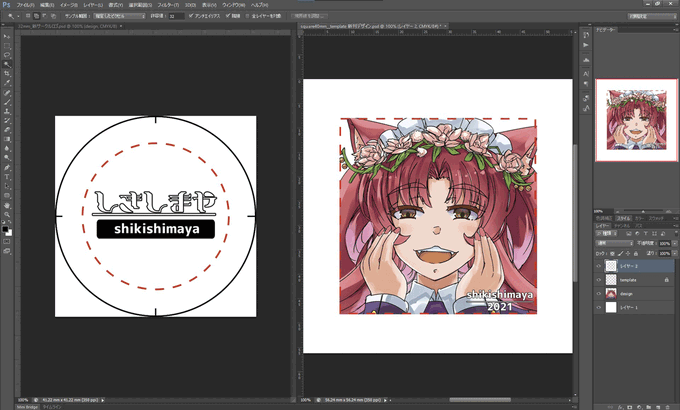Select the design layer thumbnail
Screen dimensions: 680x410
[x=611, y=294]
